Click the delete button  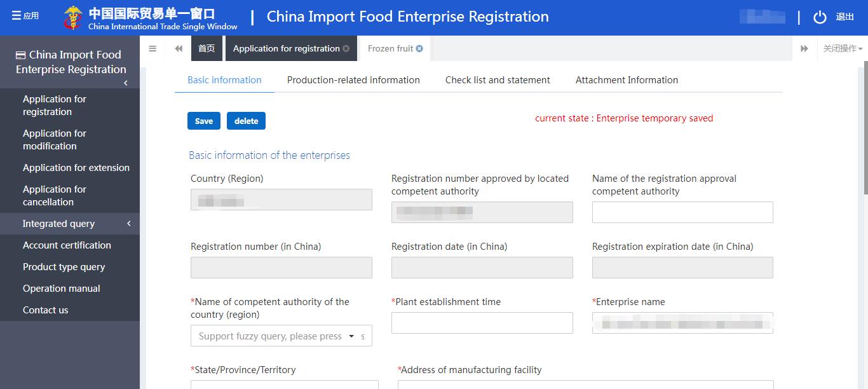coord(246,121)
